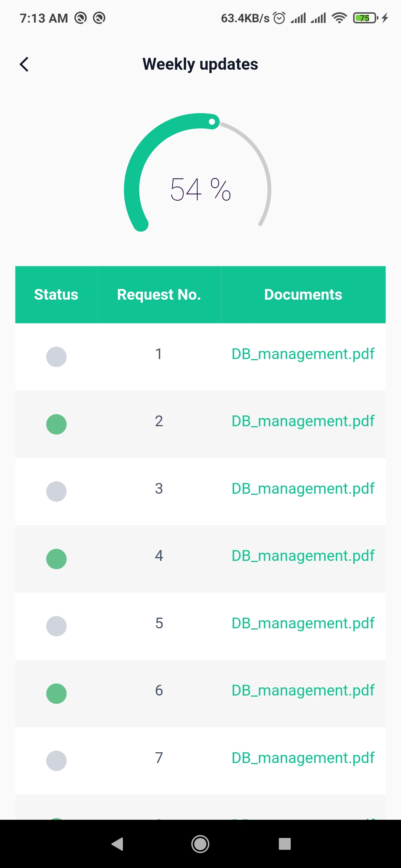Image resolution: width=401 pixels, height=868 pixels.
Task: Tap the Wi-Fi status icon
Action: coord(339,18)
